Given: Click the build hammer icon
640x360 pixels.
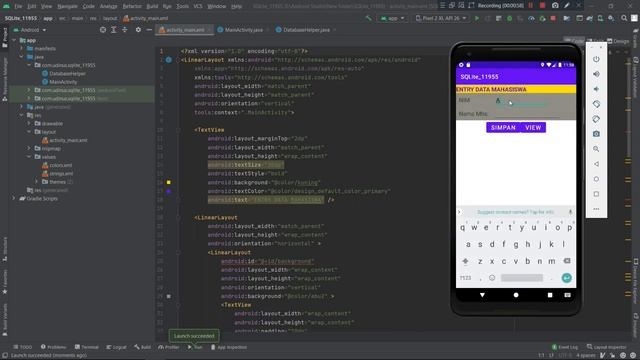Looking at the screenshot, I should coord(369,18).
